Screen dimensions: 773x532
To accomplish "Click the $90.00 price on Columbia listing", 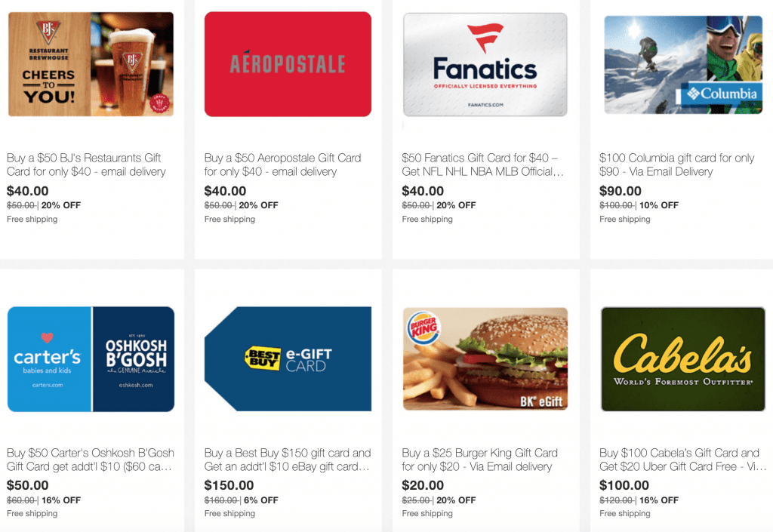I will (621, 191).
